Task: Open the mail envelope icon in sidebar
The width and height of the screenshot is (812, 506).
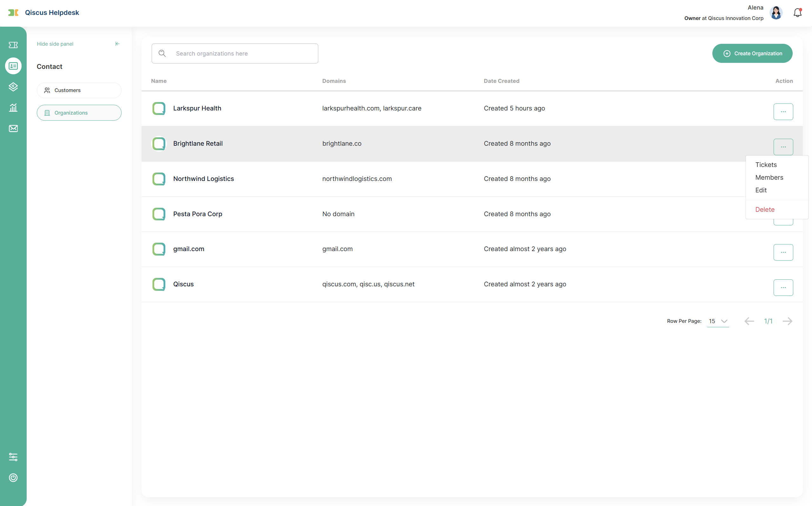Action: point(13,129)
